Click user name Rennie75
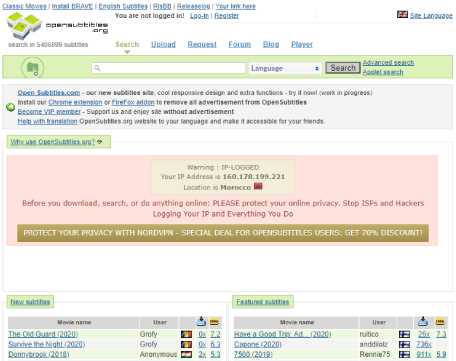 point(375,354)
